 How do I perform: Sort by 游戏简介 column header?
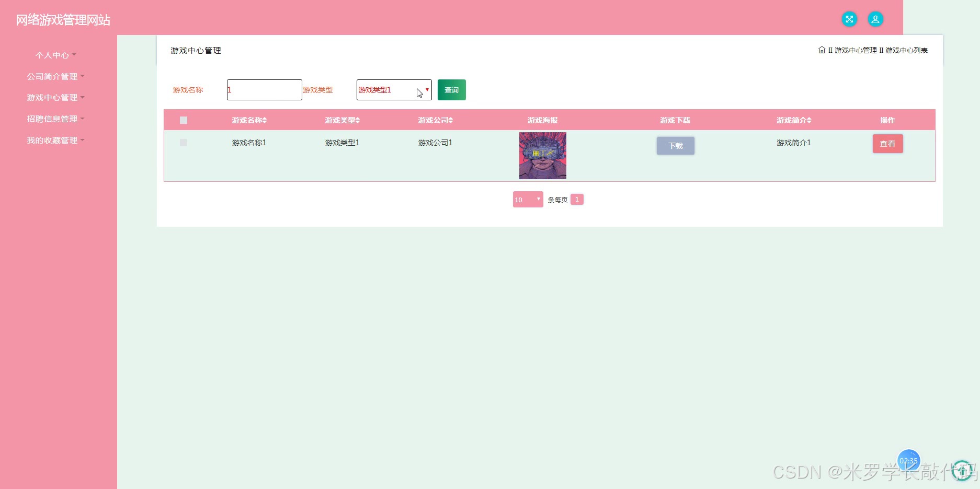tap(794, 120)
